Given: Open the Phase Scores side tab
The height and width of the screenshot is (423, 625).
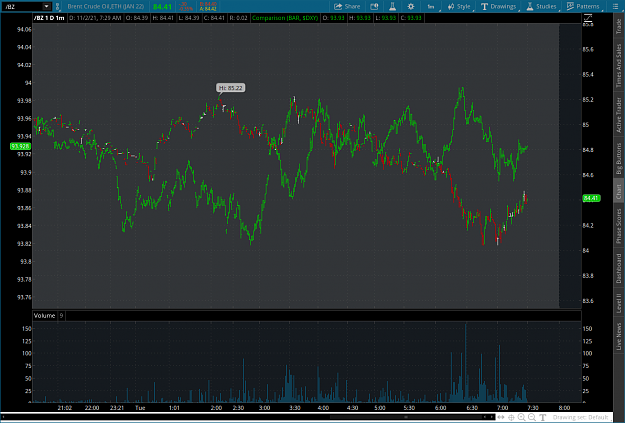Looking at the screenshot, I should (x=619, y=226).
